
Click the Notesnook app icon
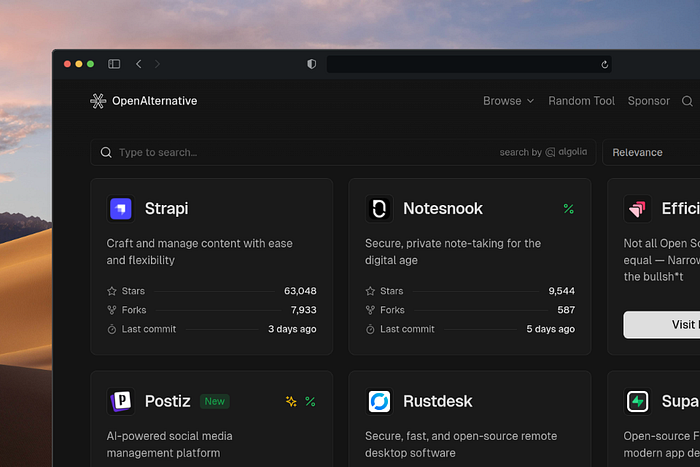tap(379, 208)
